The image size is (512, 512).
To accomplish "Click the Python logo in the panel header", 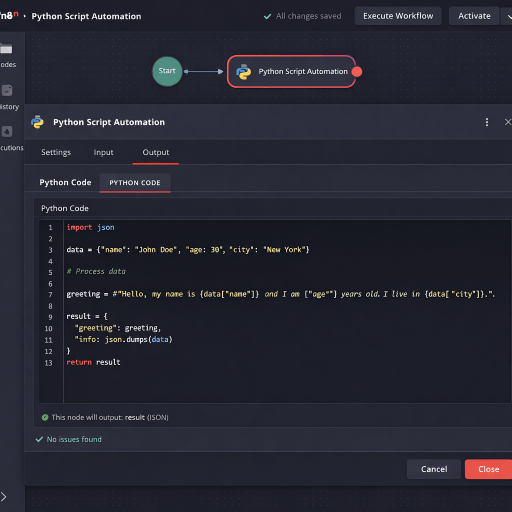I will pyautogui.click(x=37, y=122).
